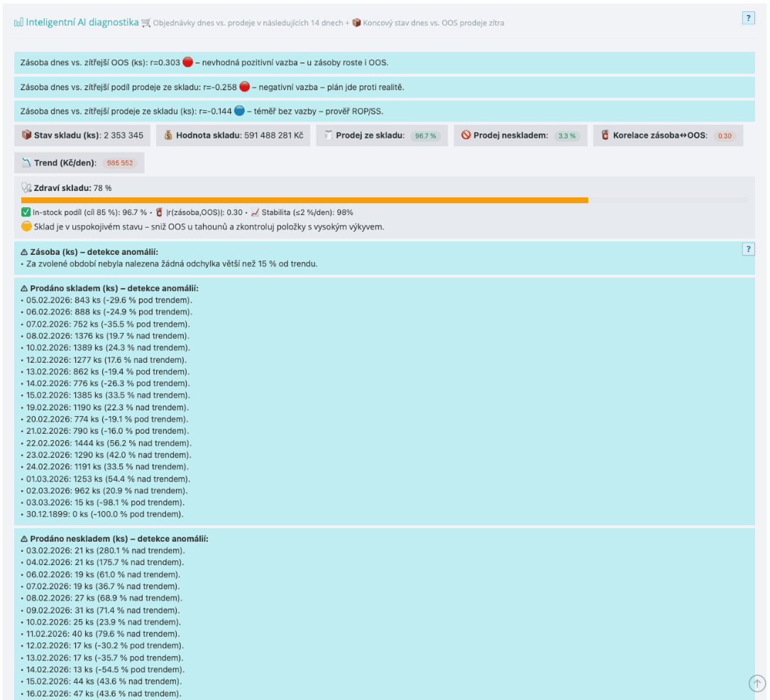Click the help icon beside the diagnostics title
Image resolution: width=770 pixels, height=700 pixels.
click(x=748, y=18)
